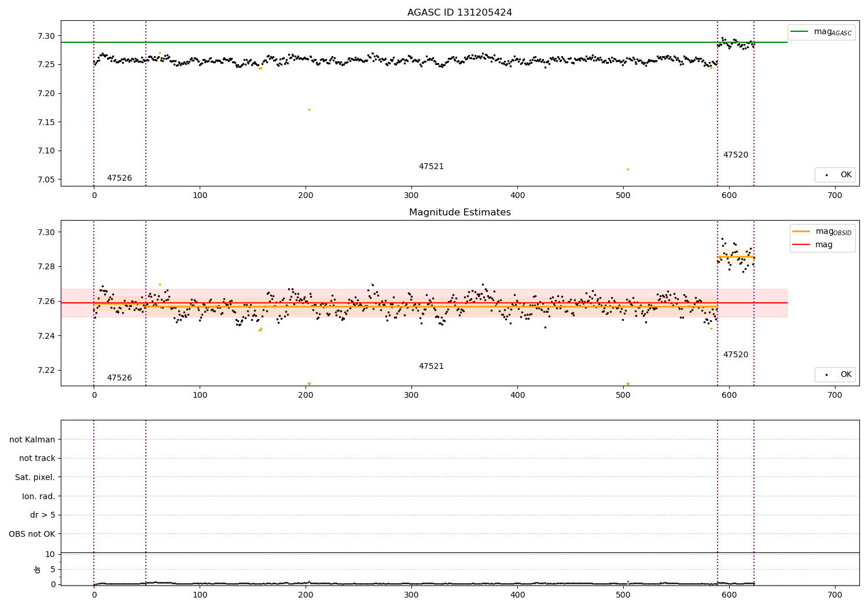The width and height of the screenshot is (868, 608).
Task: Click the 7.28 y-tick of Magnitude Estimates plot
Action: (x=45, y=267)
